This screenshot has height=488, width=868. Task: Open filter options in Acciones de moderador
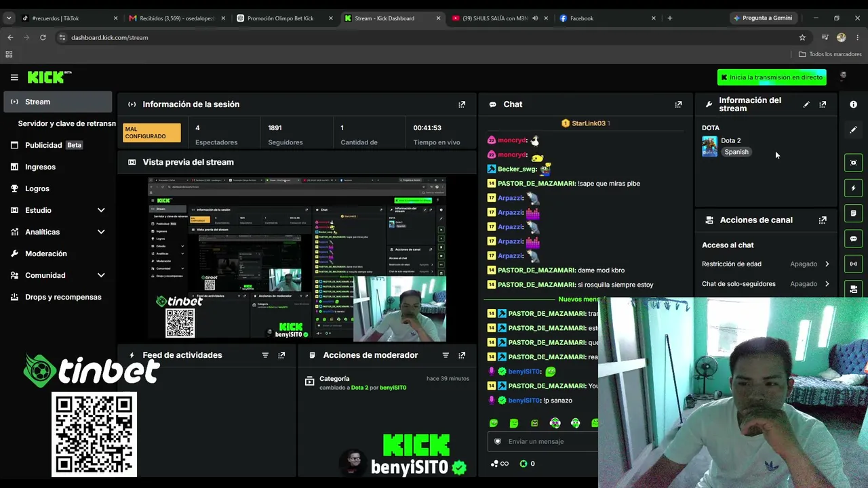coord(446,355)
